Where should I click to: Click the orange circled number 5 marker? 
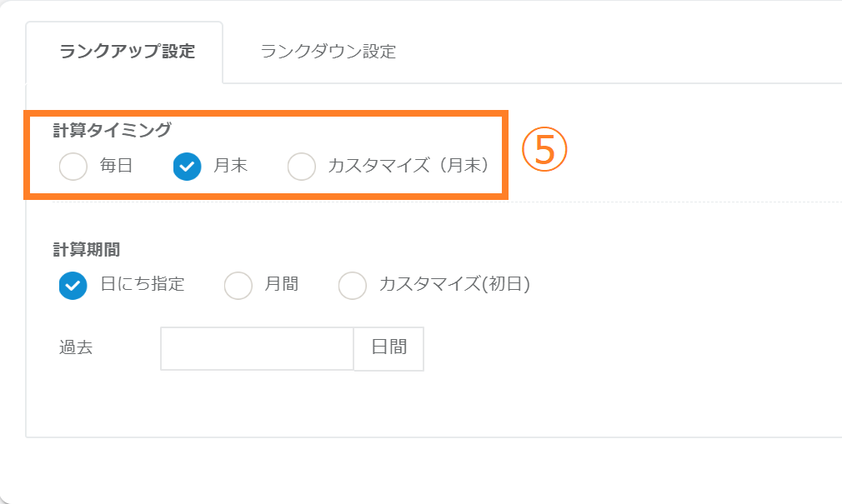544,150
